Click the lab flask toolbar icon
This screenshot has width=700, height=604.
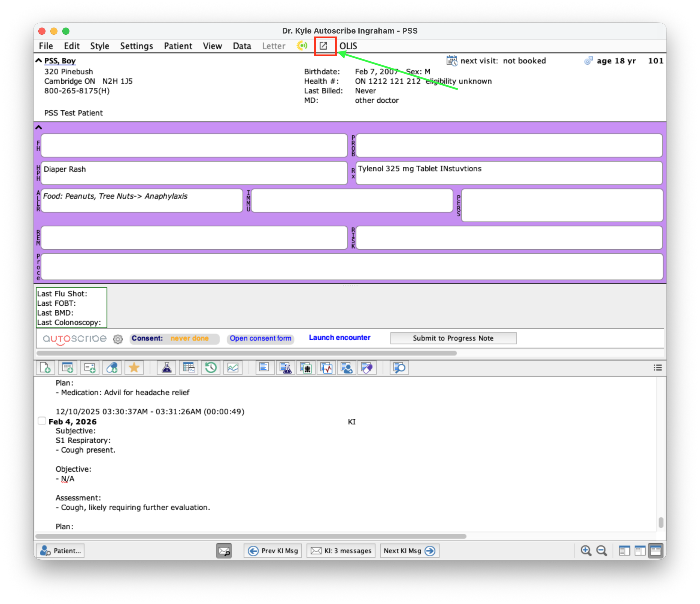166,368
